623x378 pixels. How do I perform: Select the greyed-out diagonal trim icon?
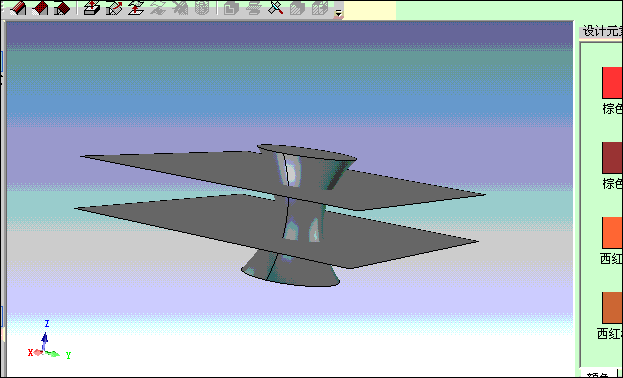180,8
